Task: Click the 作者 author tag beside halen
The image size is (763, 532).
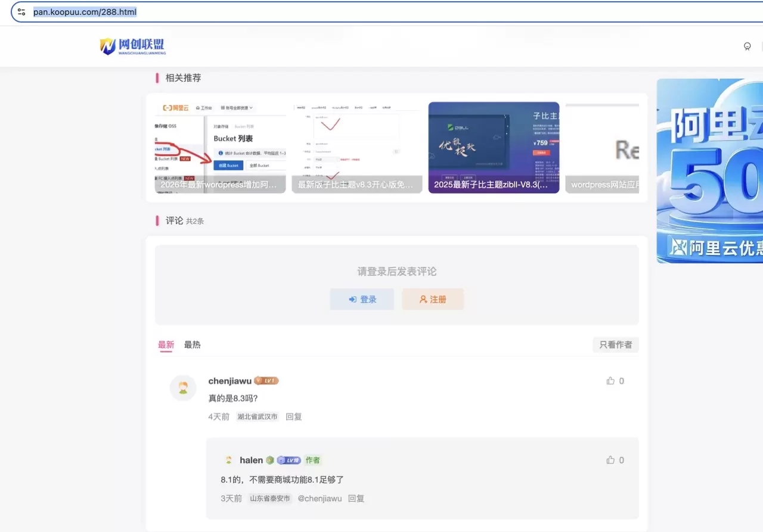Action: (x=313, y=461)
